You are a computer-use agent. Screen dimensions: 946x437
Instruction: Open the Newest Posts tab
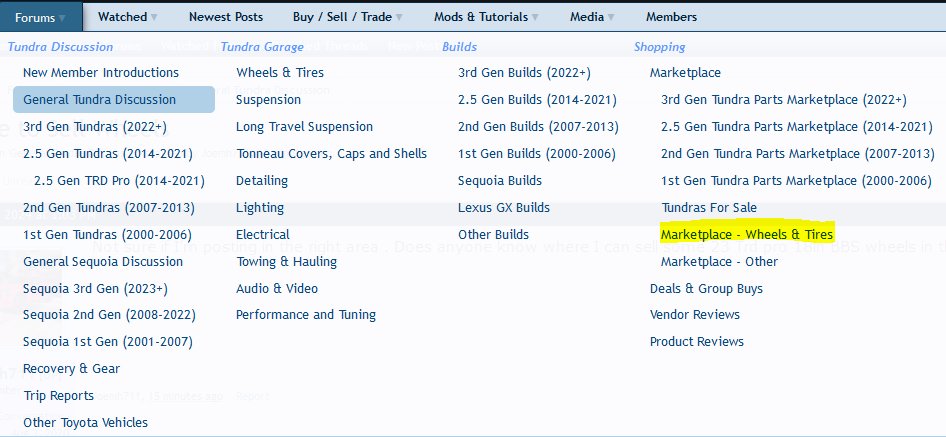point(226,17)
